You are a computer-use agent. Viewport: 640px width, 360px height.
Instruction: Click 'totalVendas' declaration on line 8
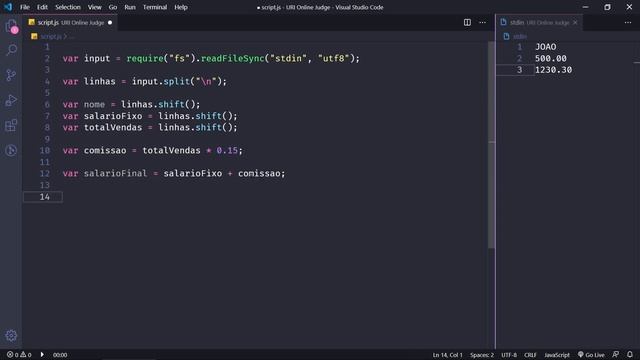(x=113, y=127)
